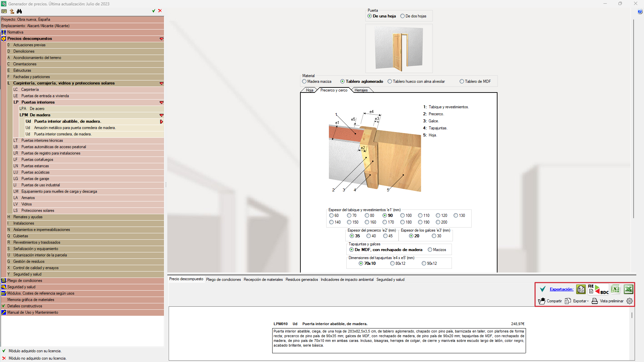644x362 pixels.
Task: Set partition thickness e1 to 100
Action: (x=403, y=216)
